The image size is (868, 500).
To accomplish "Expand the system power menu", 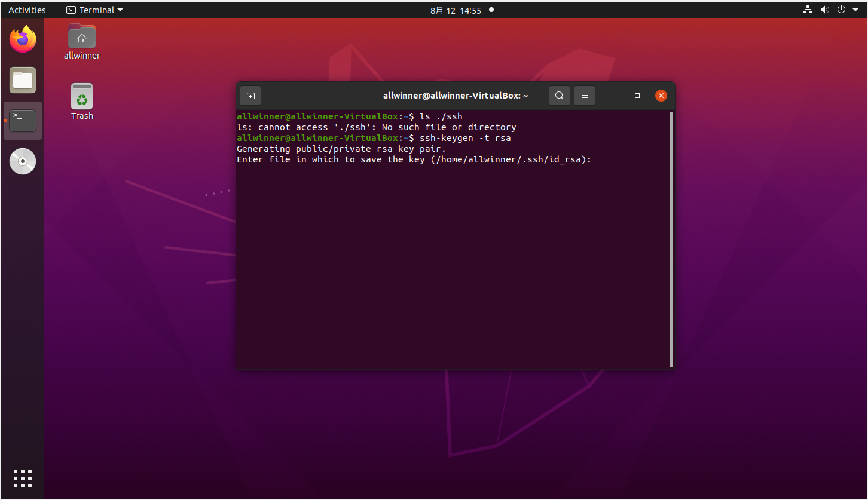I will click(x=845, y=10).
